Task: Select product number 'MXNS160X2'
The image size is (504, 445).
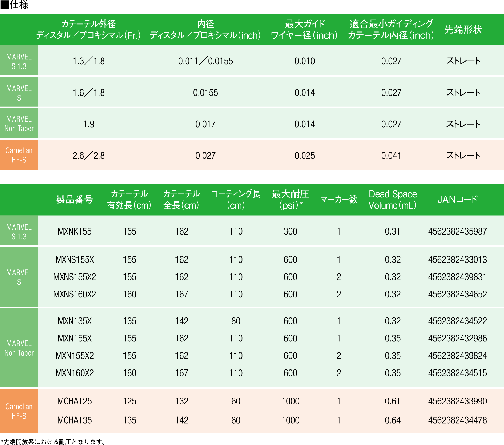Action: [75, 294]
